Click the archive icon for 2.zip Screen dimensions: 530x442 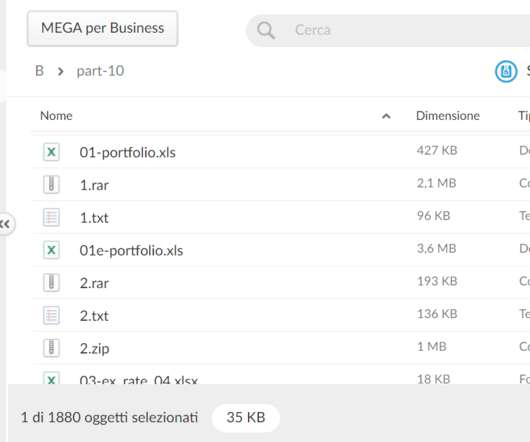click(x=51, y=348)
